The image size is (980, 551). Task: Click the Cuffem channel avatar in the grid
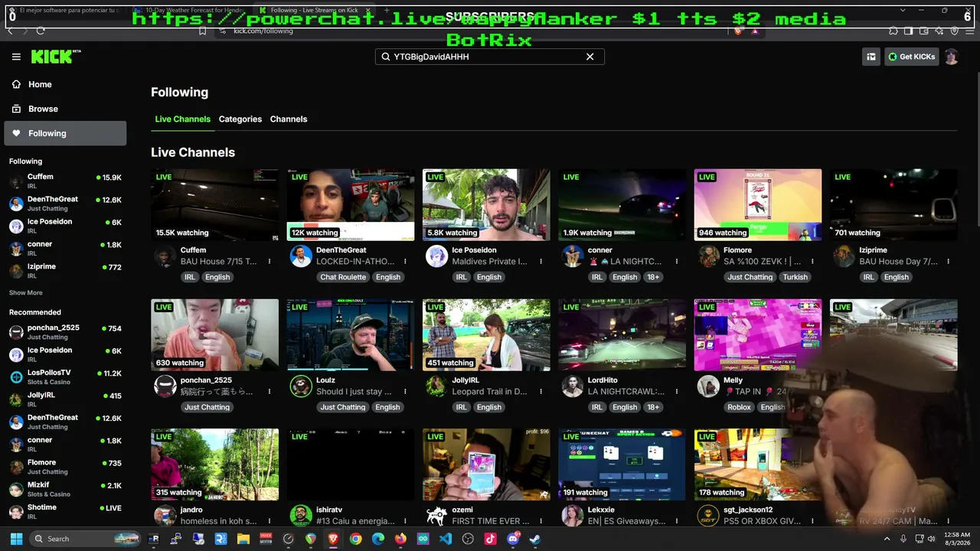165,256
